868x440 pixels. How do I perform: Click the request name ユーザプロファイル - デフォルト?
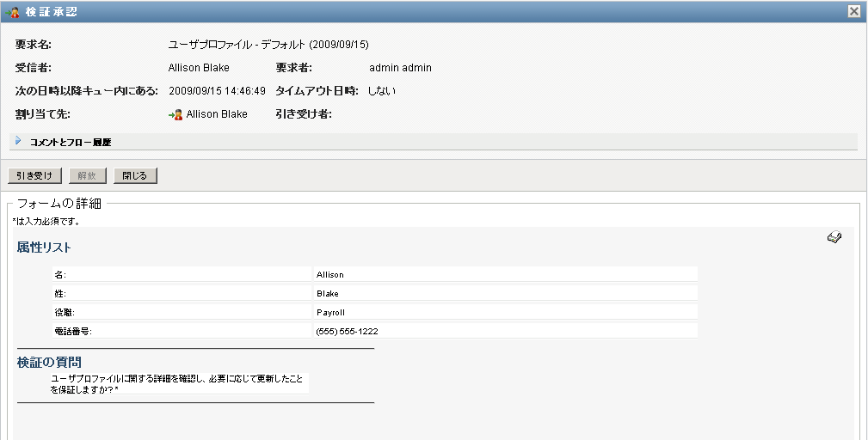tap(268, 45)
